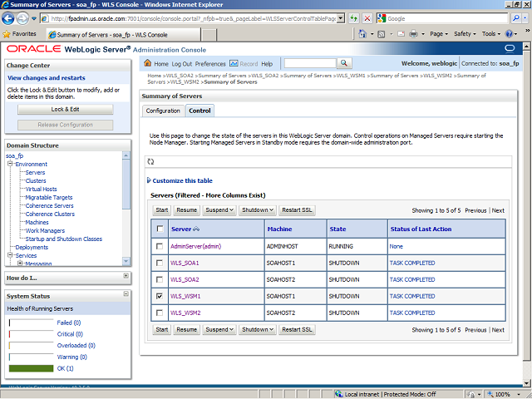This screenshot has width=532, height=399.
Task: Uncheck the WLS_WSM1 server checkbox
Action: pos(160,296)
